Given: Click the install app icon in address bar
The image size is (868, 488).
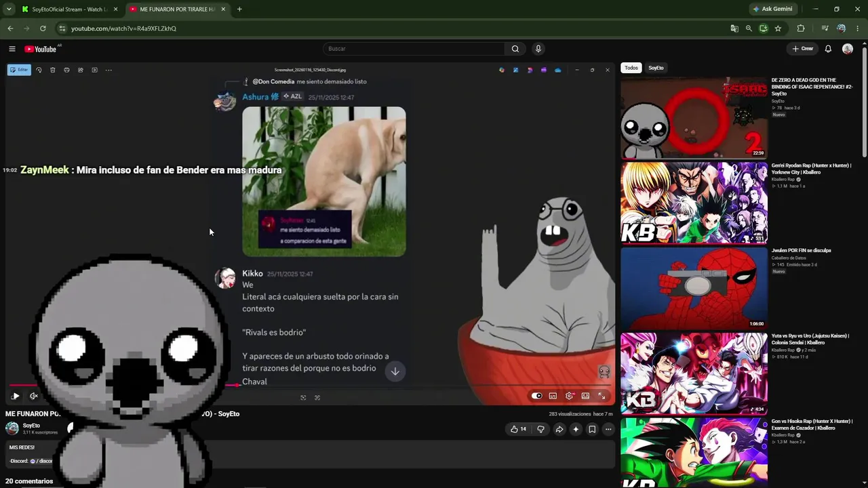Looking at the screenshot, I should tap(764, 28).
